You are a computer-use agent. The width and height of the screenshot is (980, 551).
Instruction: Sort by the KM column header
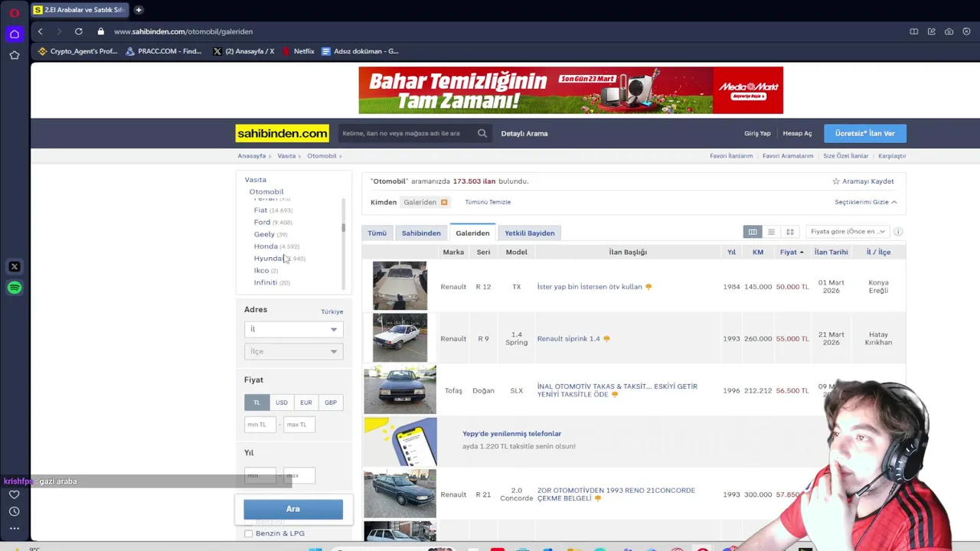[x=758, y=252]
